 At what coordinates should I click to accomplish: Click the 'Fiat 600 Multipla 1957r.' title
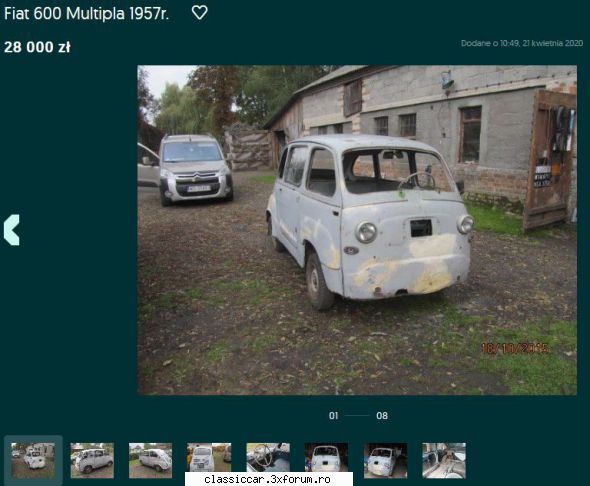click(87, 14)
